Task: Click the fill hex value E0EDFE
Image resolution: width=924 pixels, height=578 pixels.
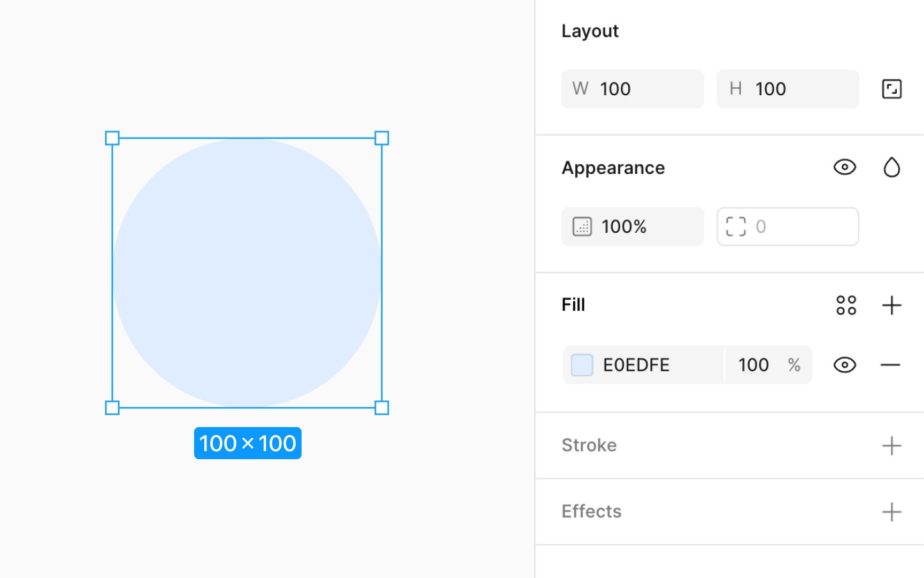Action: [636, 365]
